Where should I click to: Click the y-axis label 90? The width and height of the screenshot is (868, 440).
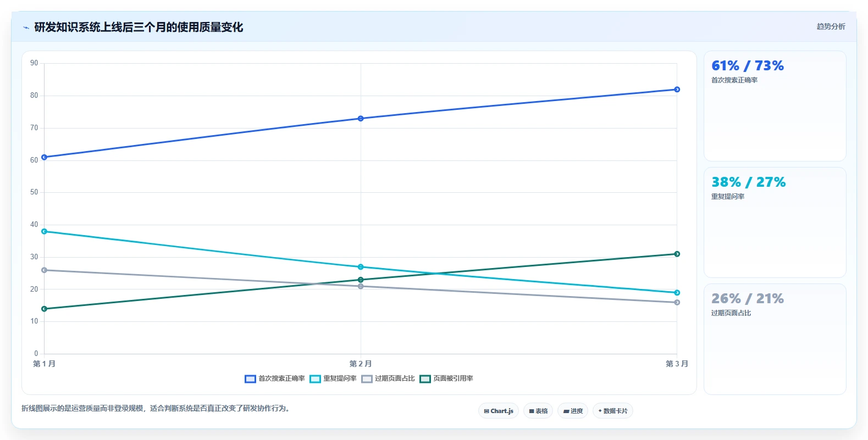click(34, 63)
